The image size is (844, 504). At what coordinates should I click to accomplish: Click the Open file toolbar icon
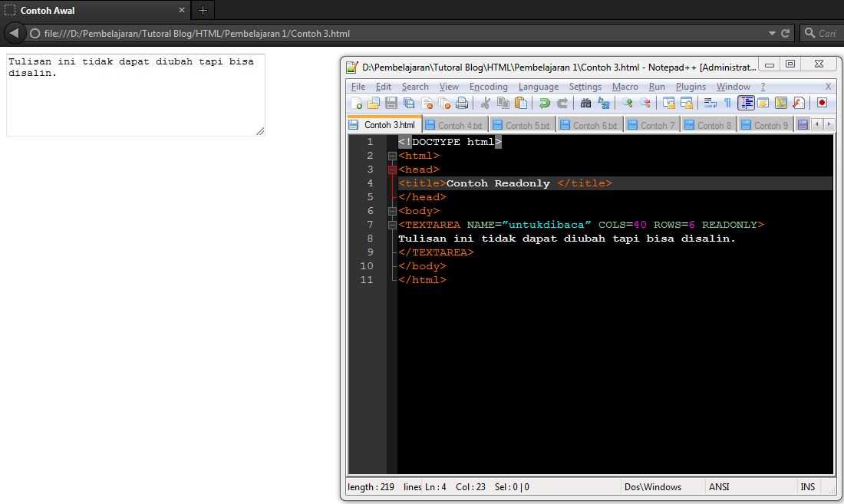374,104
